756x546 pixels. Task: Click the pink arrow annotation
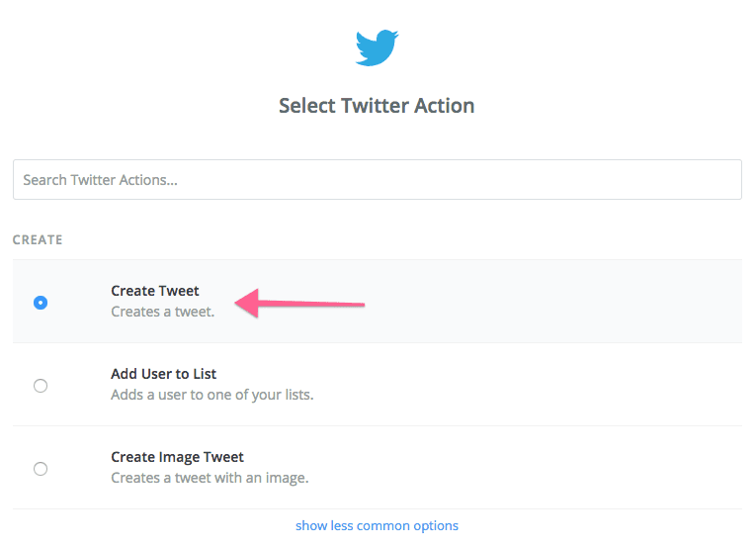point(299,304)
